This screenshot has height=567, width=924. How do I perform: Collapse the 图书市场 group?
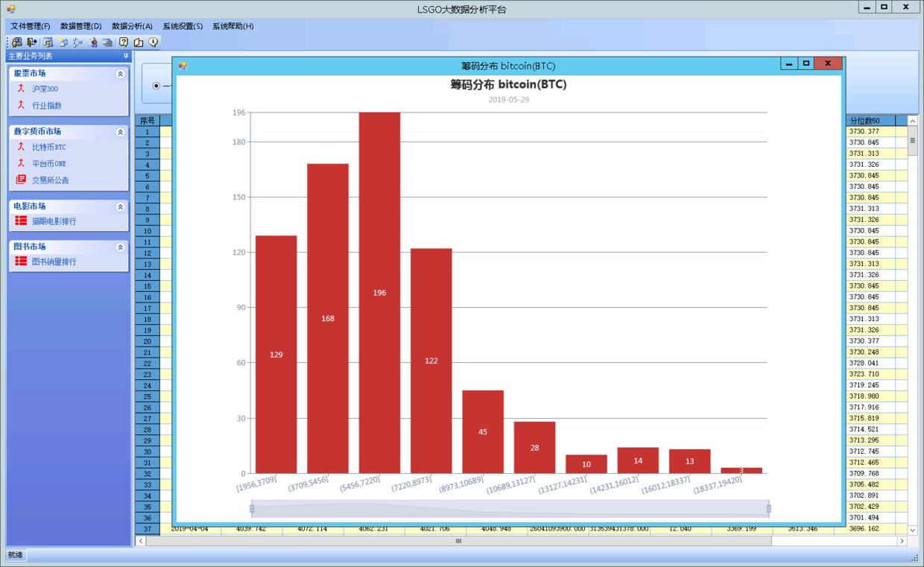tap(121, 247)
